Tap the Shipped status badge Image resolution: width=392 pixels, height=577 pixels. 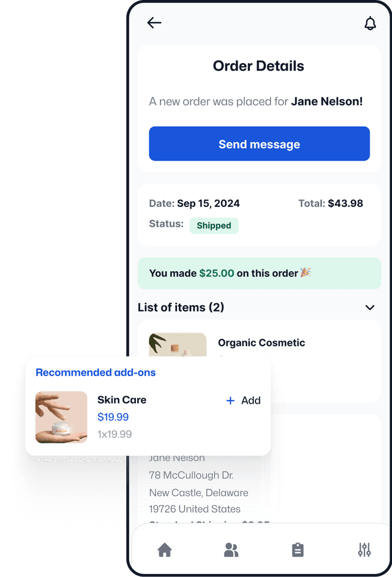tap(214, 225)
